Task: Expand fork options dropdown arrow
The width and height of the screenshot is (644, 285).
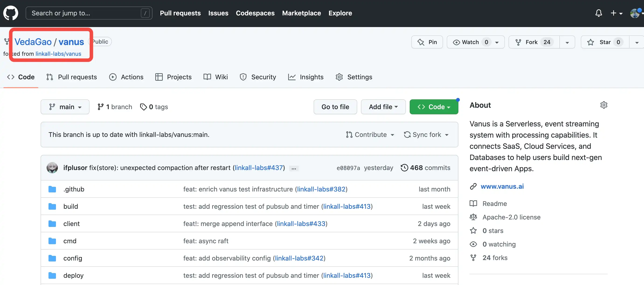Action: [567, 42]
